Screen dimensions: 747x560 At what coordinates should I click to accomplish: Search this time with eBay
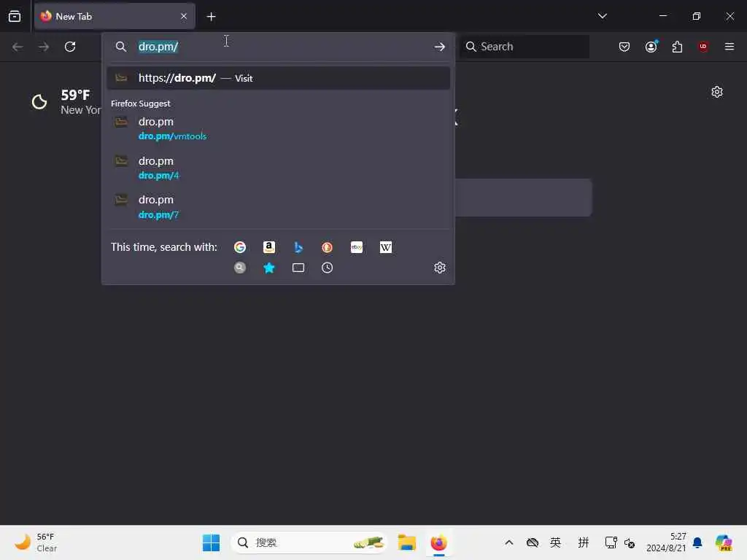(x=356, y=247)
